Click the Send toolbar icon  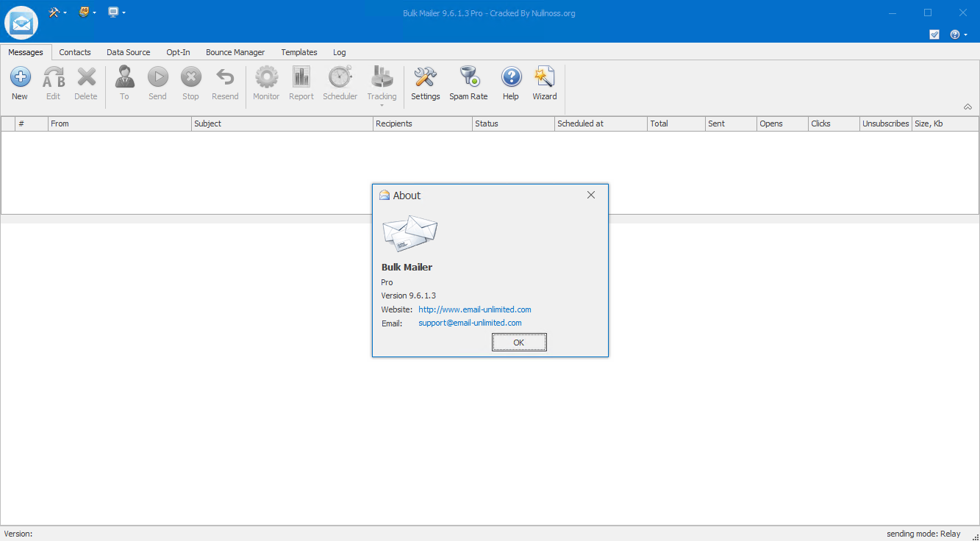pos(157,76)
